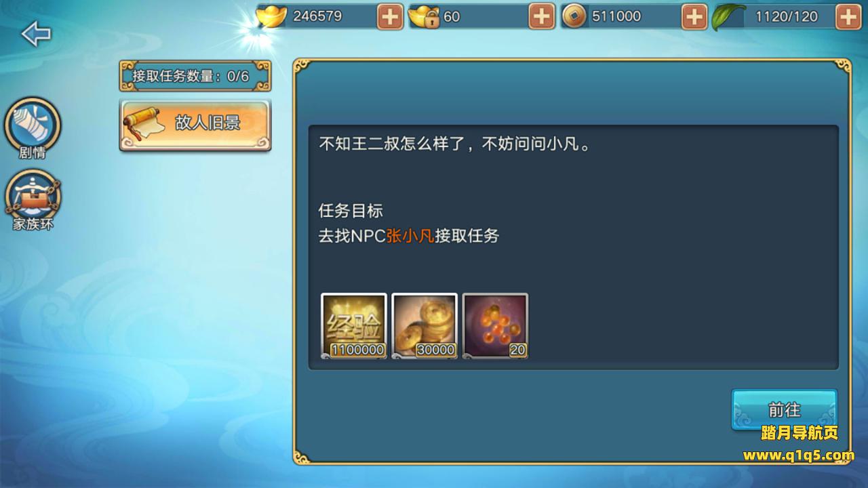
Task: Open the 家族环 family ring icon
Action: (33, 200)
